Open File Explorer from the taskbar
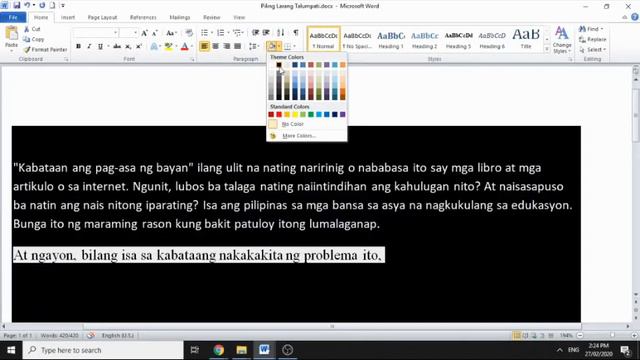The height and width of the screenshot is (360, 640). [x=241, y=350]
